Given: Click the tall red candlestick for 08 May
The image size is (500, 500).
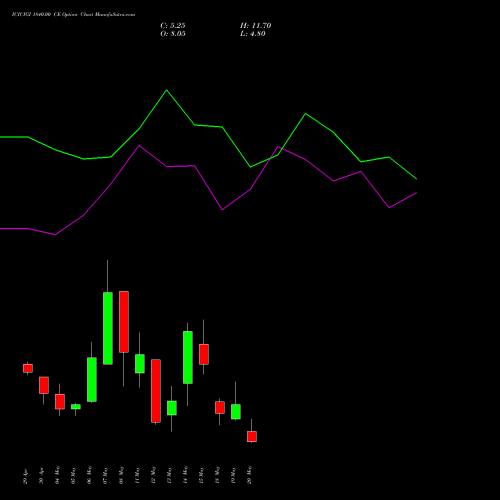Looking at the screenshot, I should (124, 322).
